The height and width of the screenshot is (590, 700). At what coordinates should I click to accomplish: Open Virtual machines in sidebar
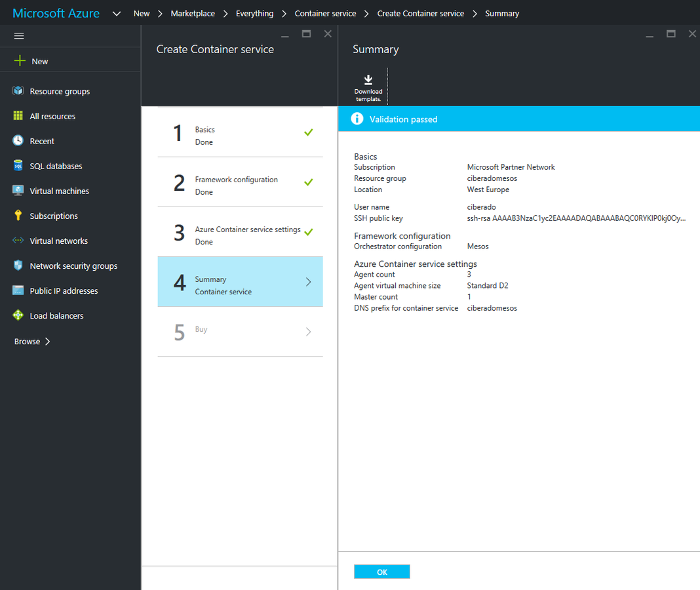[60, 191]
